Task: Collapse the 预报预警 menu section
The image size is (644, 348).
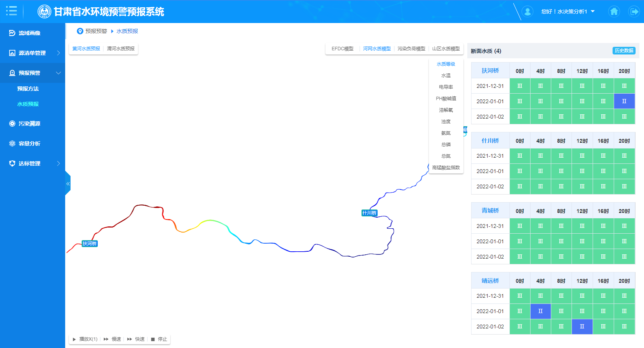Action: (x=33, y=73)
